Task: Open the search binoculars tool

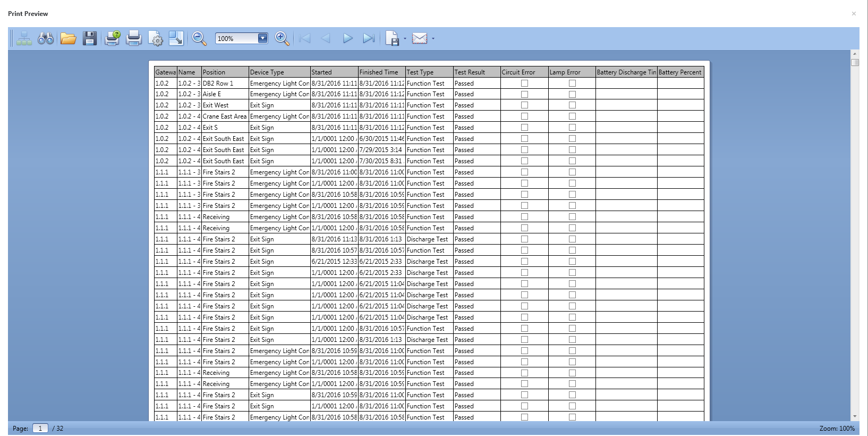Action: tap(46, 38)
